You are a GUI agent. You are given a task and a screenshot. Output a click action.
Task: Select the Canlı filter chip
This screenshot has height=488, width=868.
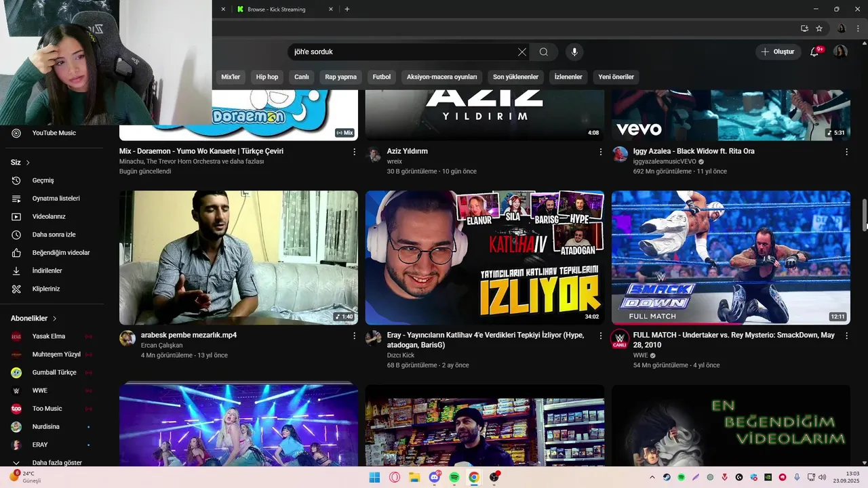tap(301, 77)
